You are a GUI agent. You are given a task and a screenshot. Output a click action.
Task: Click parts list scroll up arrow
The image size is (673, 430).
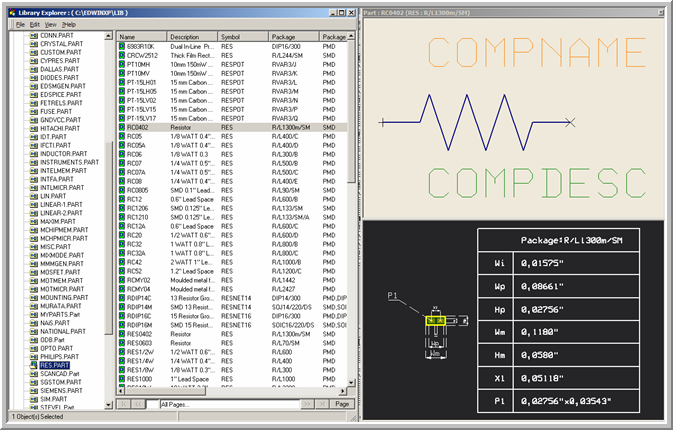pos(351,36)
